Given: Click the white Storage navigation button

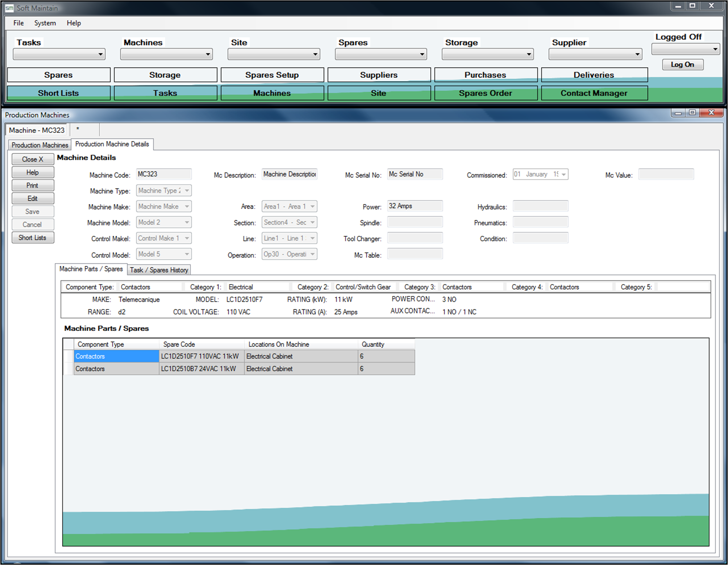Looking at the screenshot, I should point(165,75).
